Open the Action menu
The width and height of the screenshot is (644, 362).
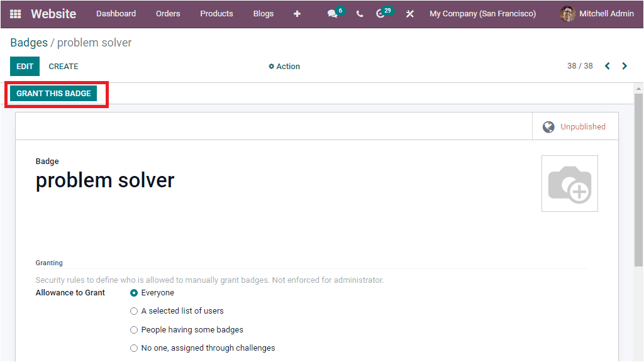pyautogui.click(x=284, y=66)
